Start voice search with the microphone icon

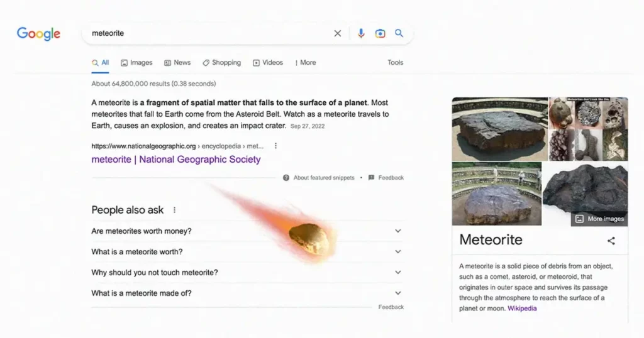click(x=360, y=33)
